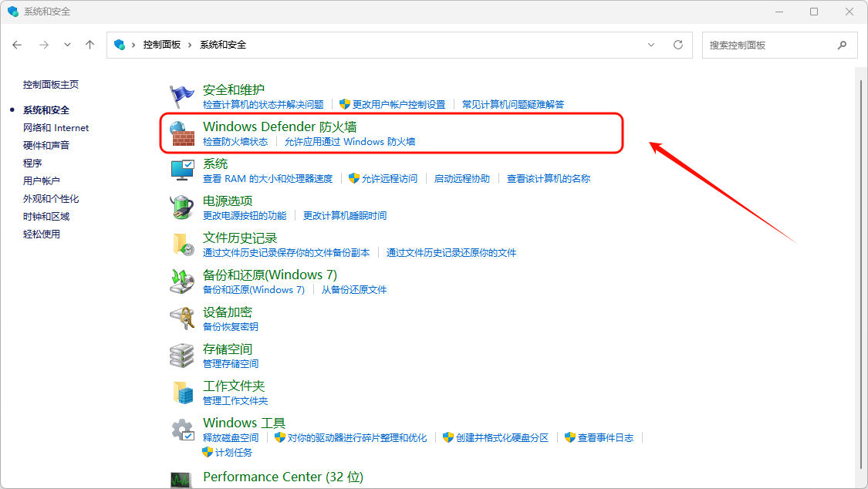The image size is (868, 489).
Task: Click the File History folder icon
Action: (x=182, y=244)
